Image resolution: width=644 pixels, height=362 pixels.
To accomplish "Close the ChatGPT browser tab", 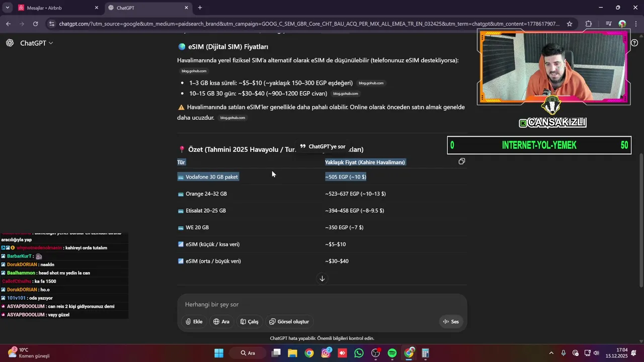I will point(186,8).
